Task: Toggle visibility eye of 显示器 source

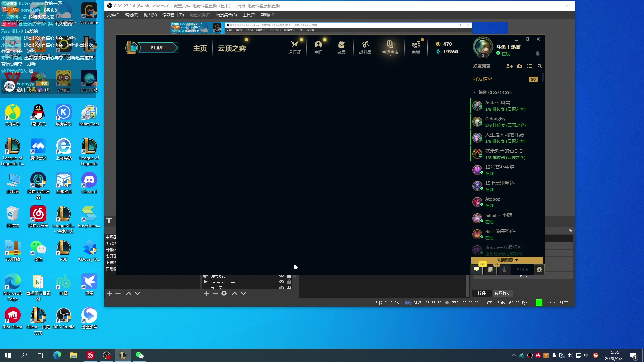Action: (282, 288)
